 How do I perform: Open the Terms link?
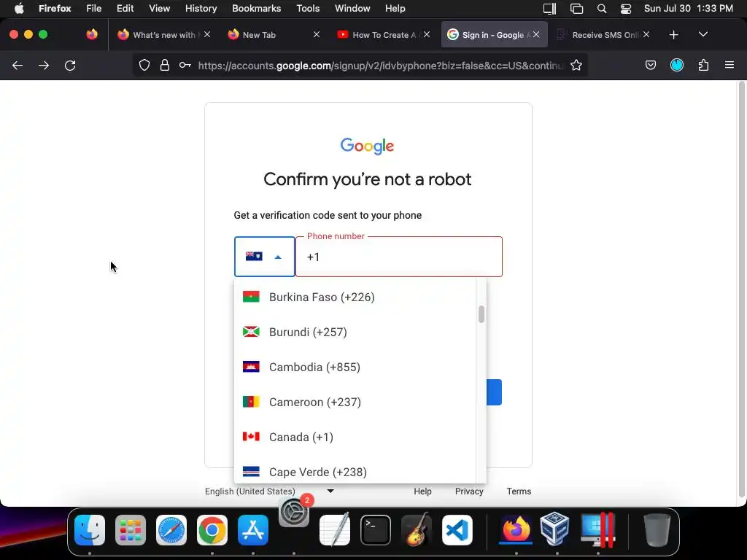click(519, 491)
